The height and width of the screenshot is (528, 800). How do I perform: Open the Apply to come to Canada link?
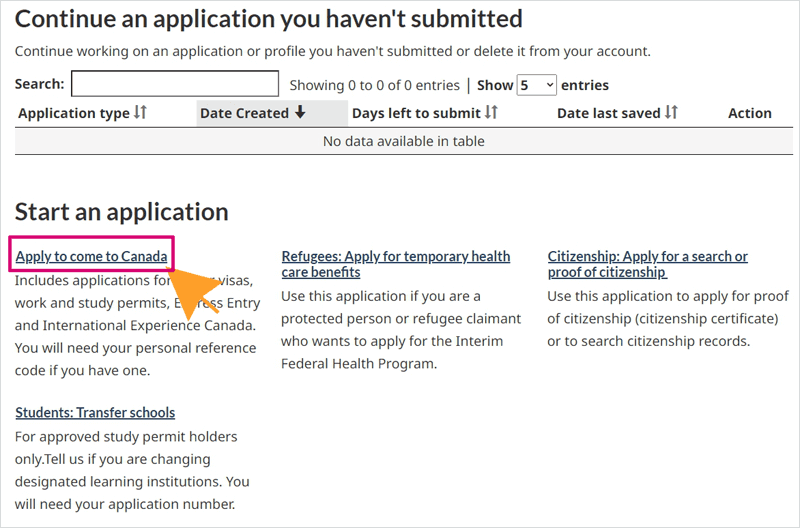pos(92,257)
